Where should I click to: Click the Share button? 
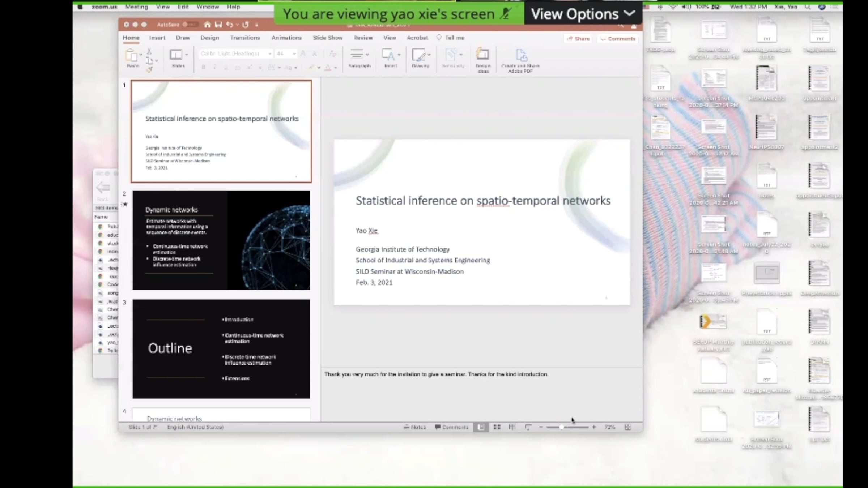click(x=578, y=39)
